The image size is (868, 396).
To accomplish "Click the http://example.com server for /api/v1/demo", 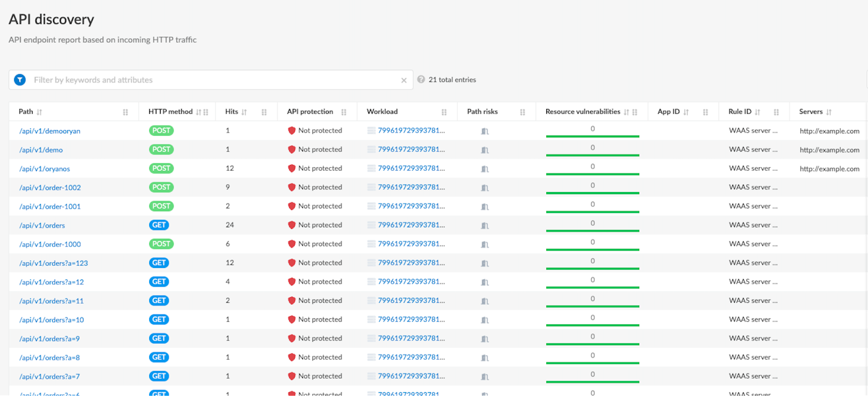I will 829,150.
